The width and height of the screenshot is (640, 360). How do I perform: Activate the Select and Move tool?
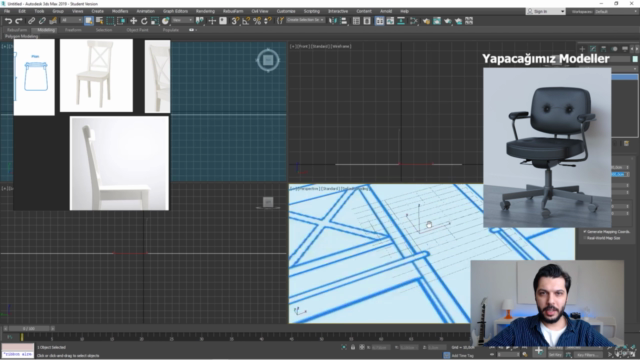(x=133, y=21)
